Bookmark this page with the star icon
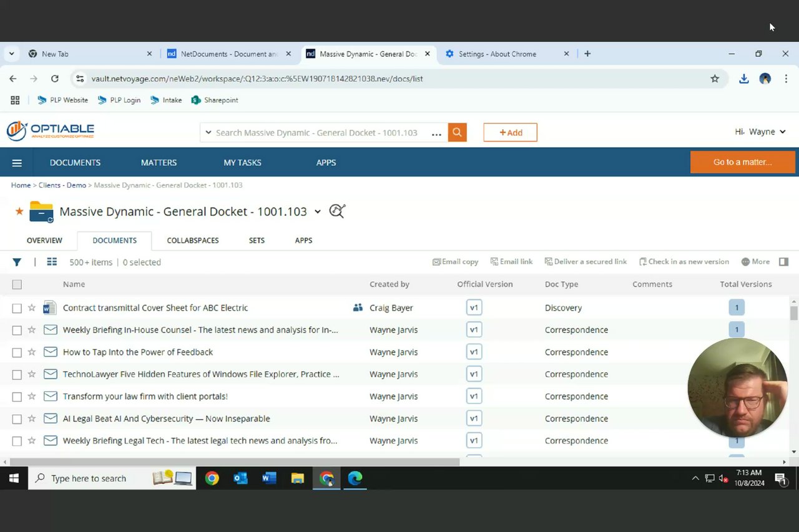799x532 pixels. pos(715,79)
